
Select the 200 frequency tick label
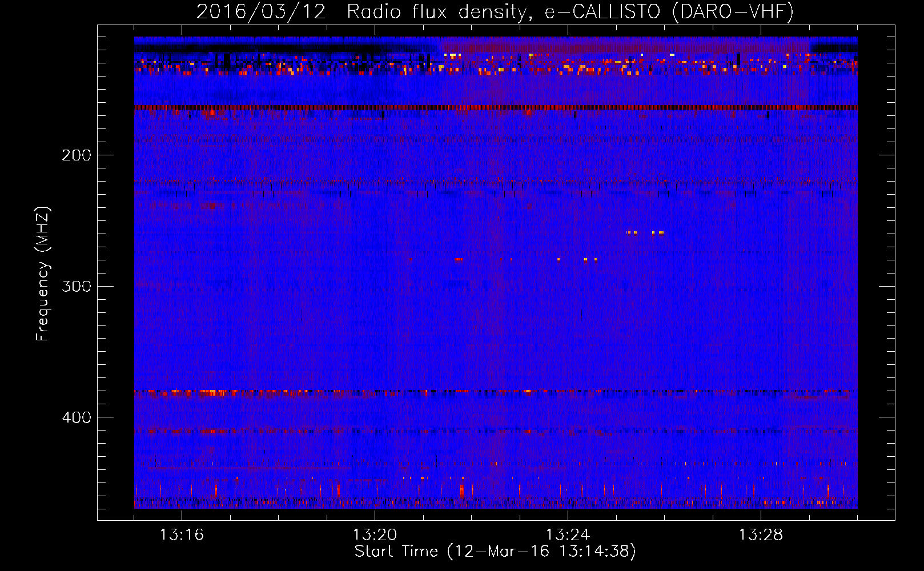coord(77,155)
